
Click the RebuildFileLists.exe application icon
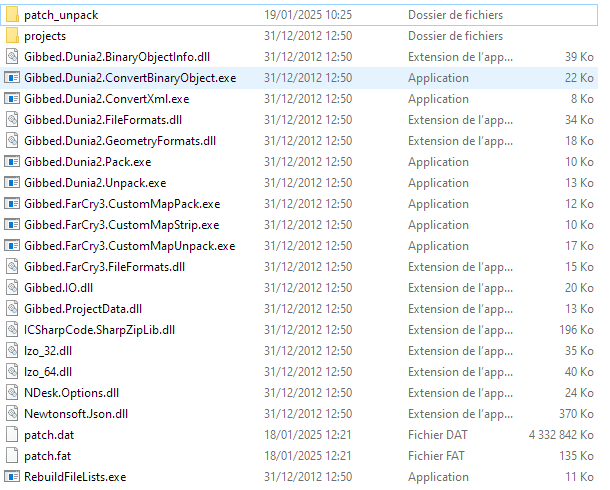[12, 477]
